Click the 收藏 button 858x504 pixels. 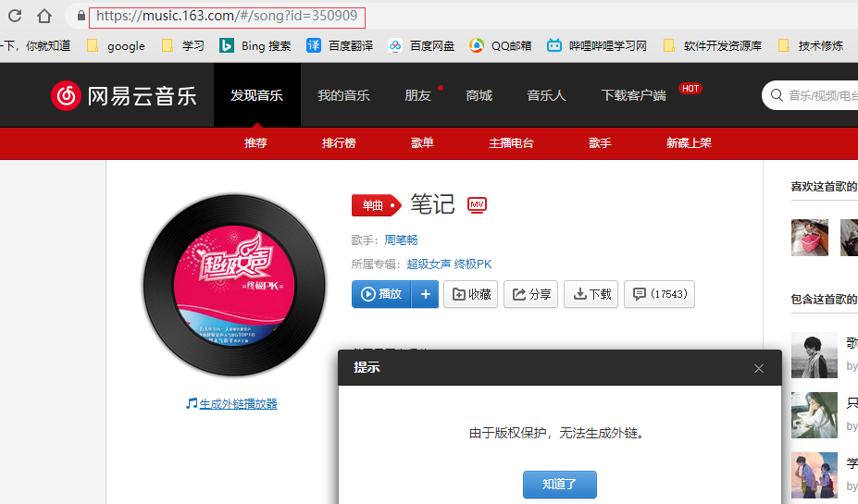tap(470, 294)
